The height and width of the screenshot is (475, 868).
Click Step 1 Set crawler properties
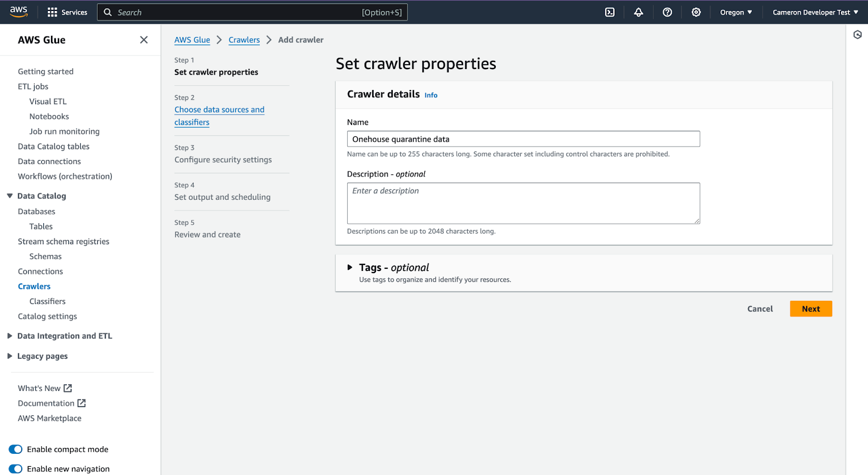click(216, 72)
